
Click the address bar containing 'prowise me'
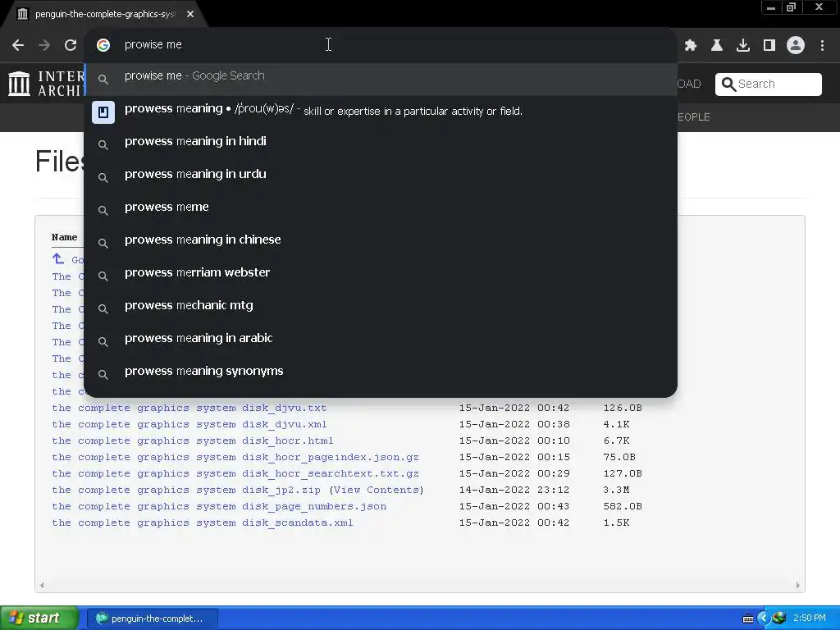[x=381, y=45]
